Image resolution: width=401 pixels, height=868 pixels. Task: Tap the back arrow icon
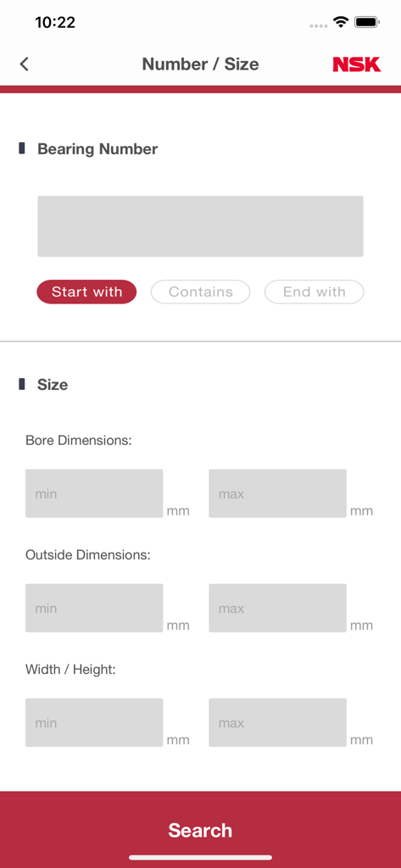click(24, 64)
